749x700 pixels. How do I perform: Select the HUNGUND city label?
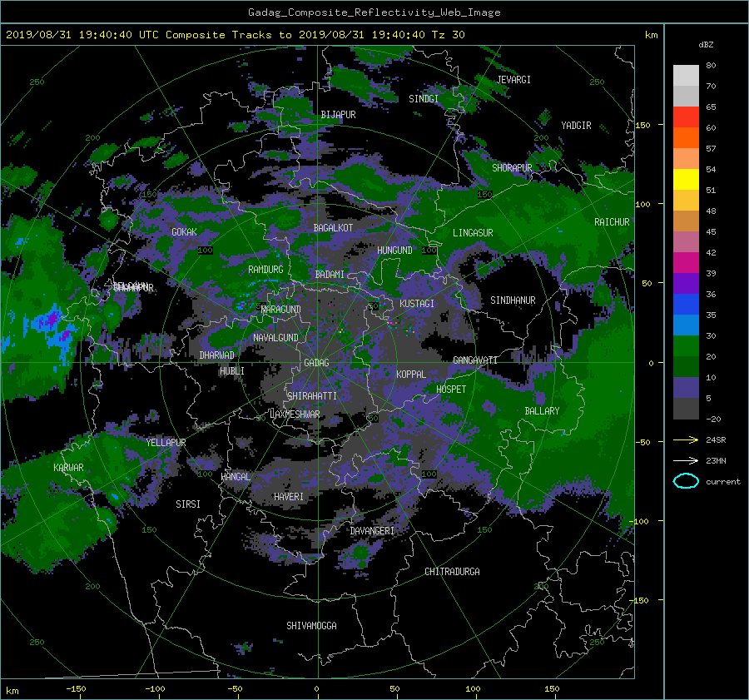pos(394,251)
